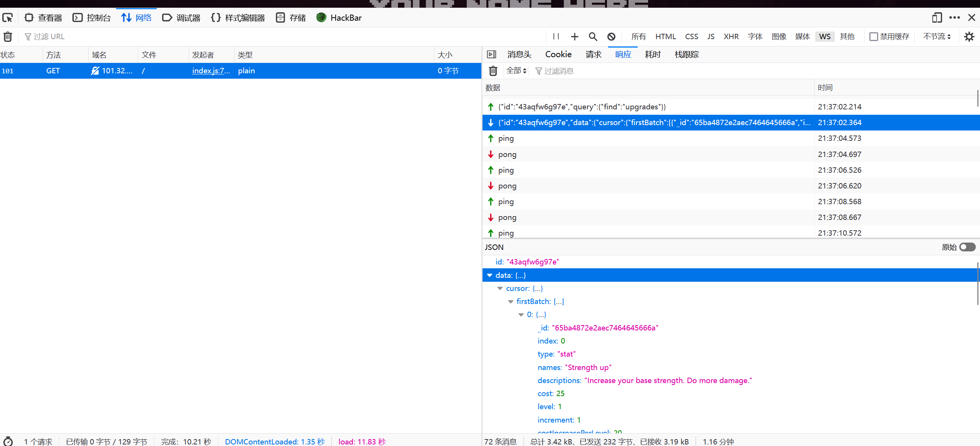
Task: Switch to 消息头 Headers tab
Action: [x=519, y=55]
